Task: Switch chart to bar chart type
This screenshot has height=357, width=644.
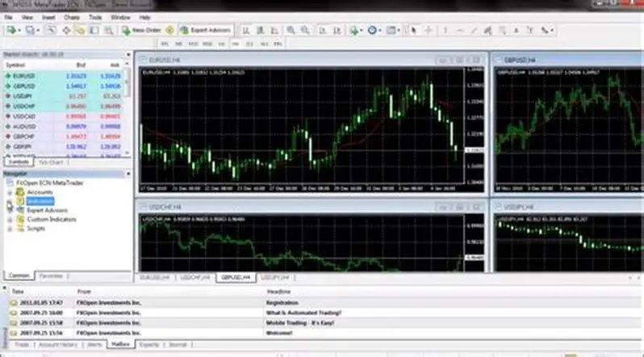Action: click(x=246, y=30)
